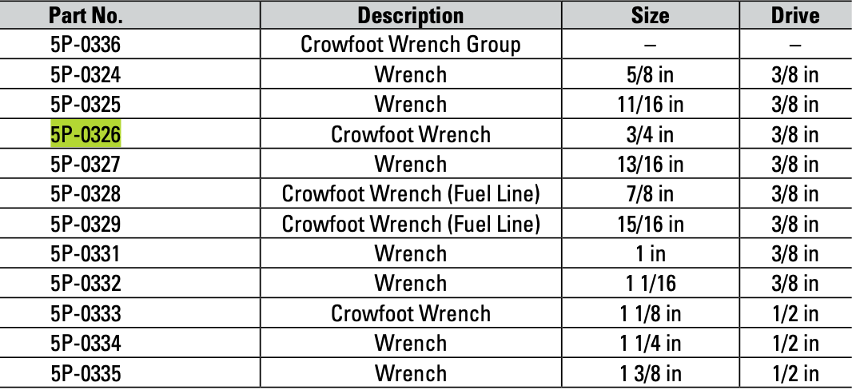Click the 1 1/16 size cell
The height and width of the screenshot is (390, 868).
pyautogui.click(x=649, y=284)
